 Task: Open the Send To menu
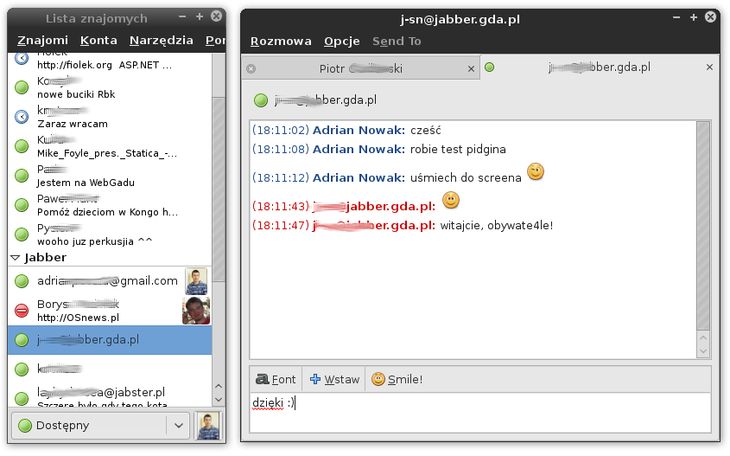(x=397, y=41)
